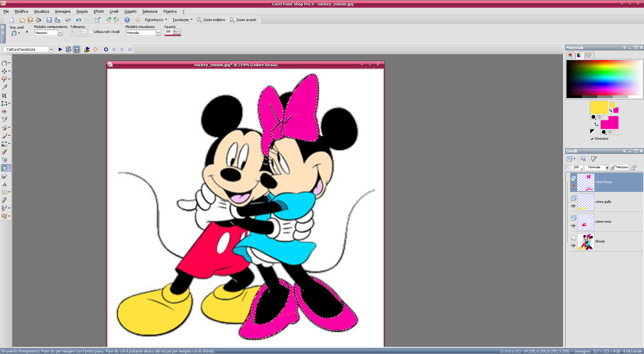Toggle the Strumenti checkbox in Materiali
644x354 pixels.
pos(592,139)
